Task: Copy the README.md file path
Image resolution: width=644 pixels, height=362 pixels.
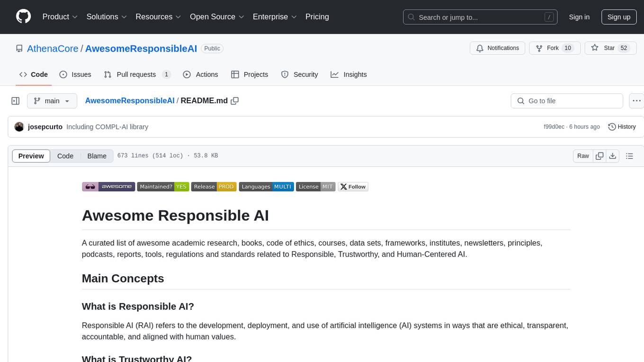Action: 234,101
